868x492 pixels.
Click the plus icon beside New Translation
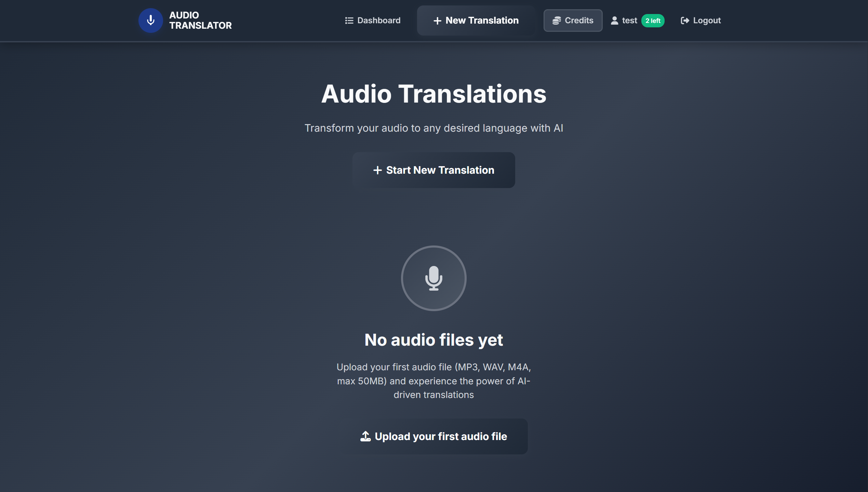coord(438,21)
